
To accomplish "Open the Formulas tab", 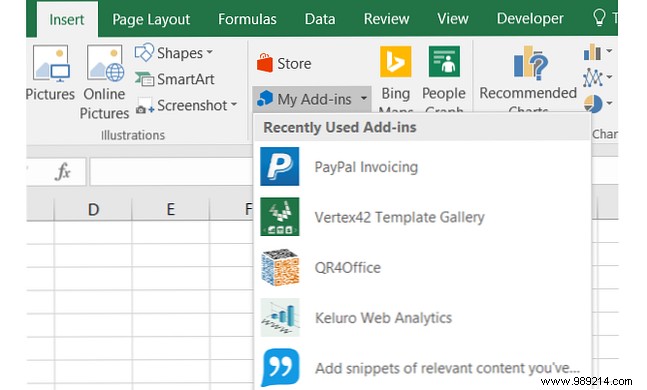I will click(x=247, y=19).
